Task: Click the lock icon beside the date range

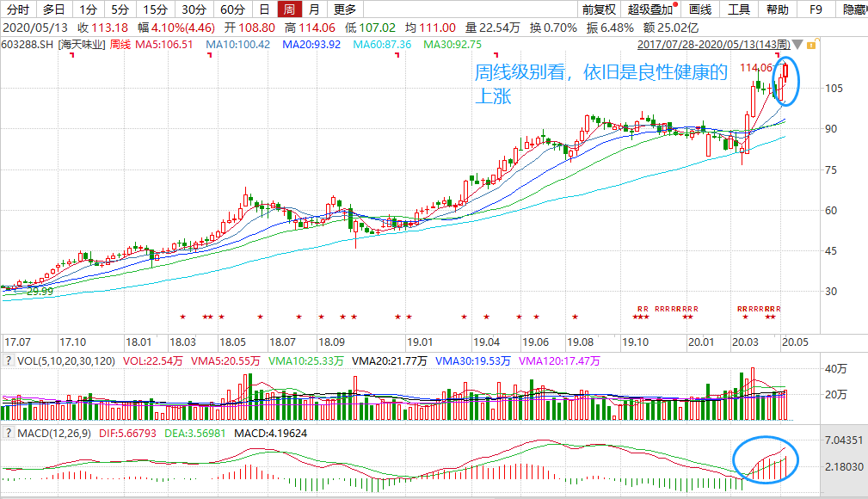Action: coord(810,44)
